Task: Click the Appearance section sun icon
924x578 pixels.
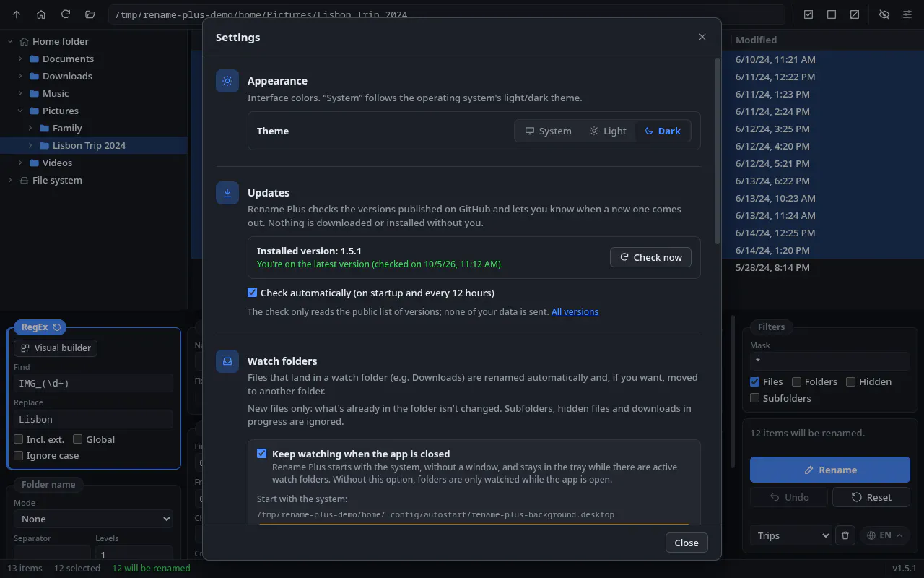Action: (x=227, y=81)
